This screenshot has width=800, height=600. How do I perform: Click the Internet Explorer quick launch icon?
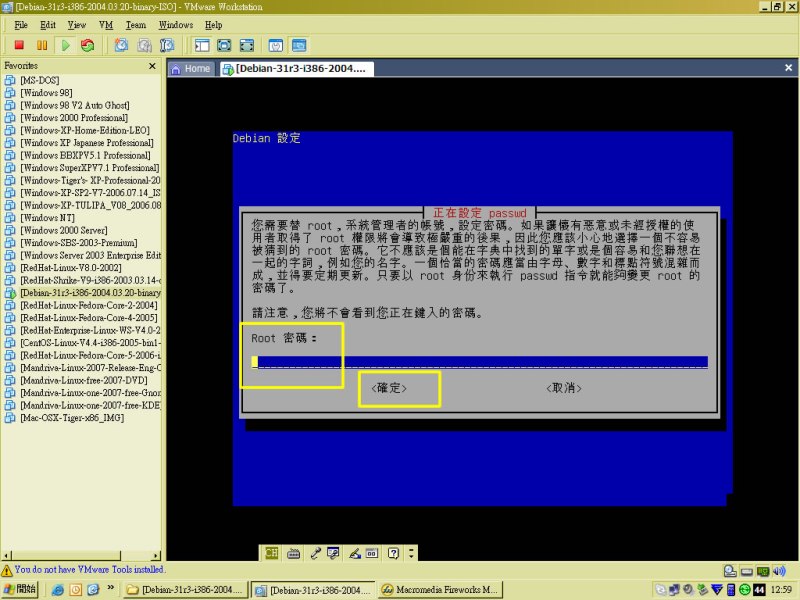(58, 590)
